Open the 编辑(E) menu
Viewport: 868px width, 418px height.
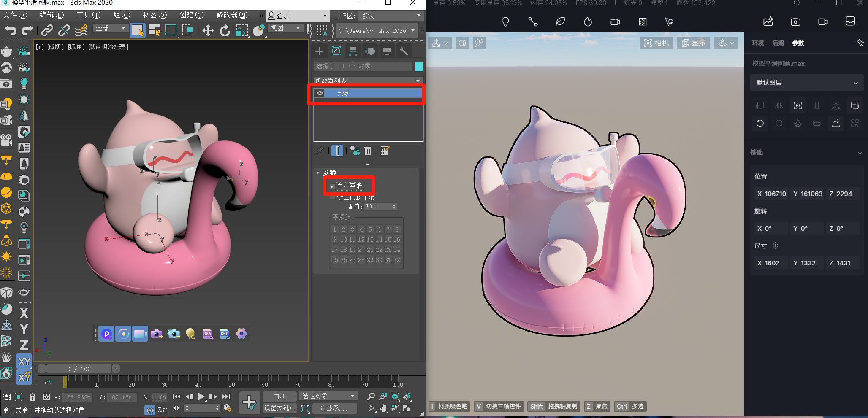coord(52,15)
